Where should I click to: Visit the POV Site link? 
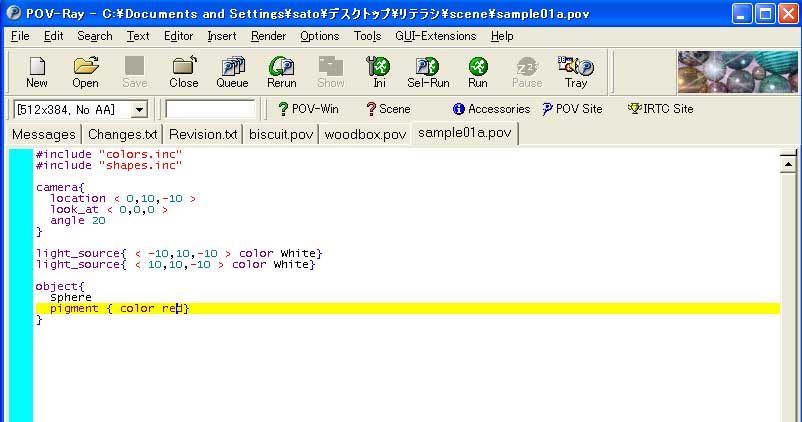(572, 109)
